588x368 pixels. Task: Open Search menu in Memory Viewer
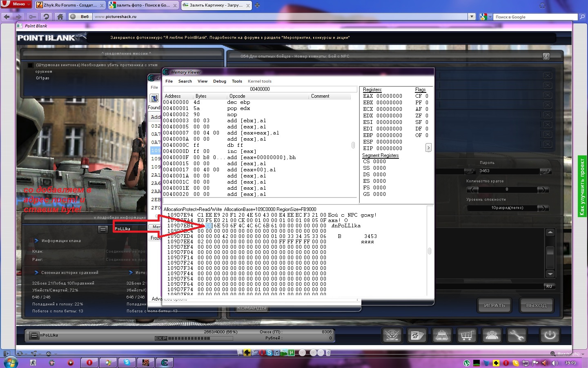(185, 81)
